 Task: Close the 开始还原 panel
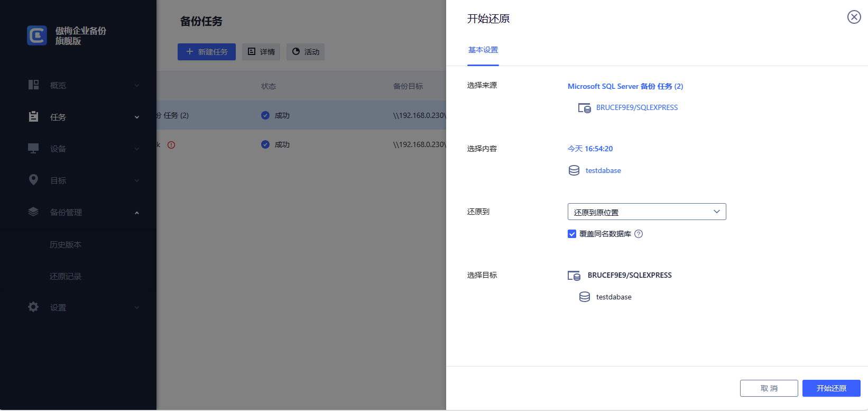(854, 17)
